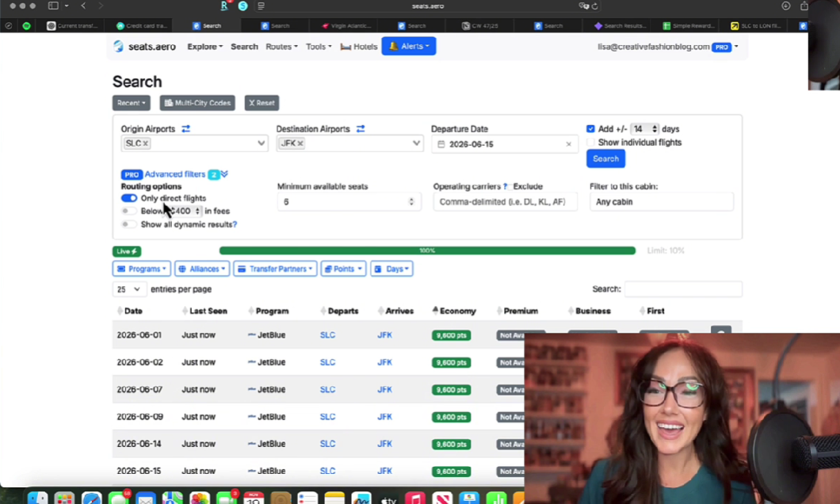This screenshot has width=840, height=504.
Task: Uncheck Add +/- days checkbox
Action: tap(590, 129)
